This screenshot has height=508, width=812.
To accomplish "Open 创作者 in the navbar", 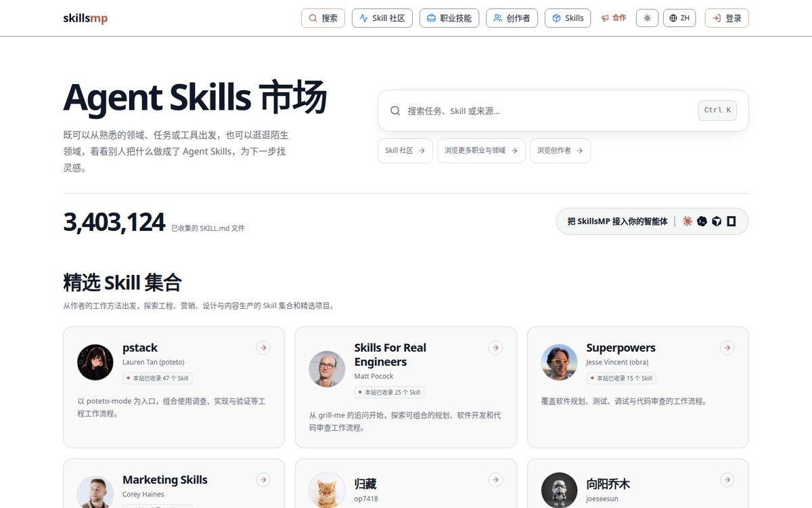I will pos(512,18).
